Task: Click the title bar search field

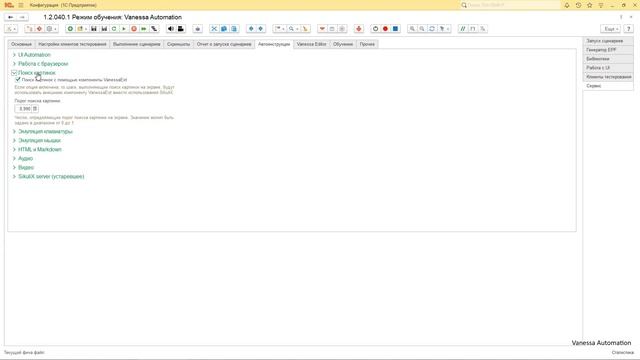Action: click(x=510, y=5)
